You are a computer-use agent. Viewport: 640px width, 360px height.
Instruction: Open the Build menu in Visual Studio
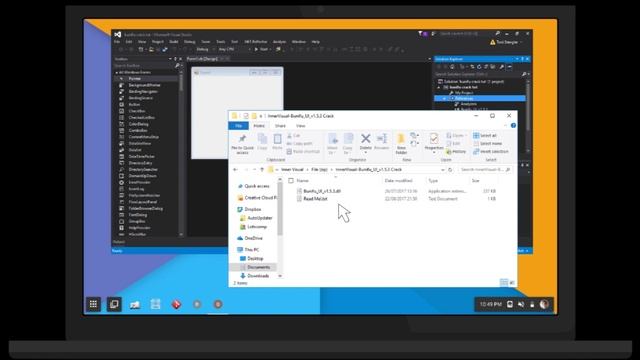click(x=173, y=42)
